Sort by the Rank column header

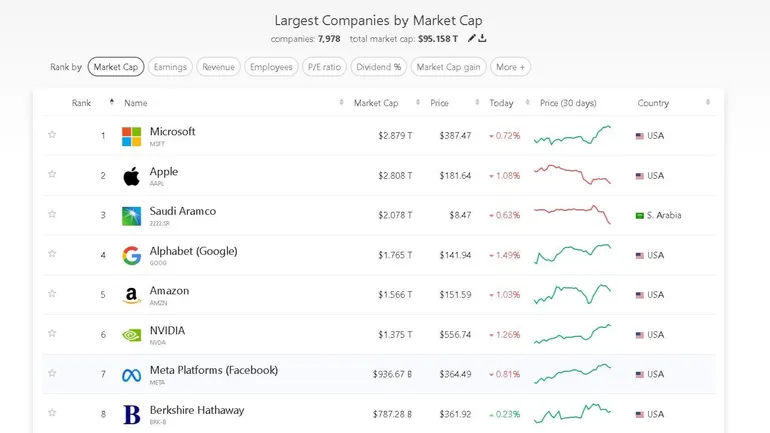[82, 103]
